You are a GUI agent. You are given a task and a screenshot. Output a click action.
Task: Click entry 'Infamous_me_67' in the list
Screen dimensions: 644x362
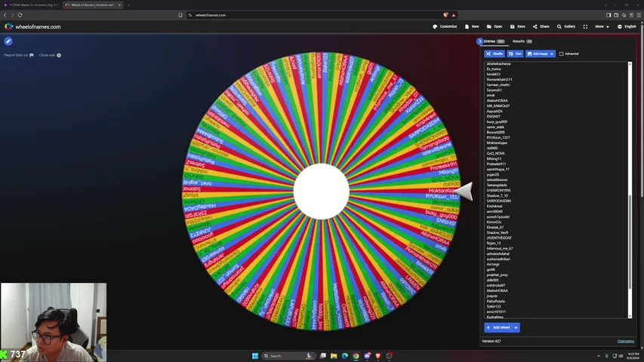(500, 248)
